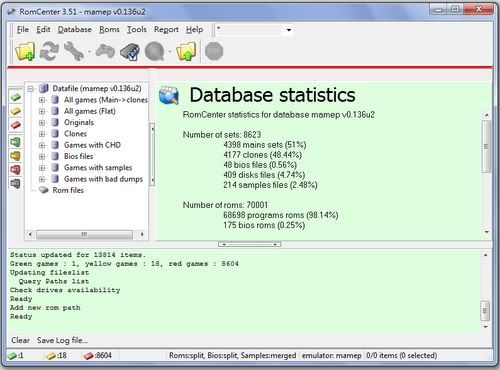Click Save Log file... link
This screenshot has width=500, height=370.
point(62,340)
